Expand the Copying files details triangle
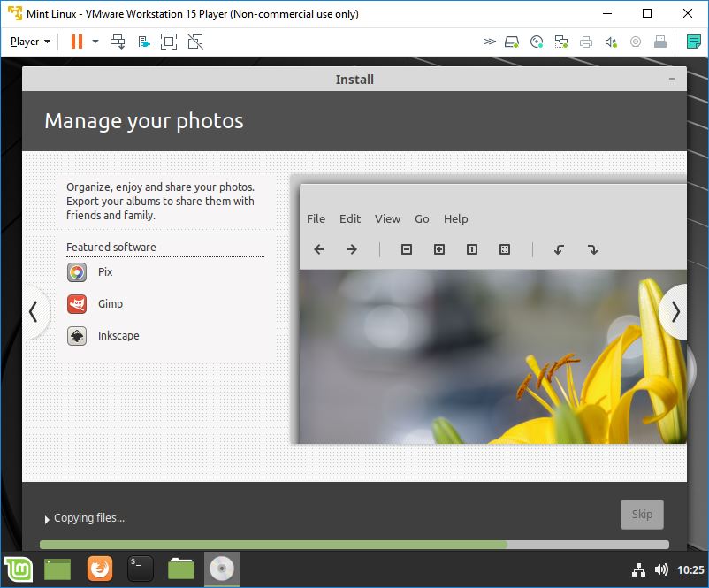Screen dimensions: 709x588 [47, 519]
